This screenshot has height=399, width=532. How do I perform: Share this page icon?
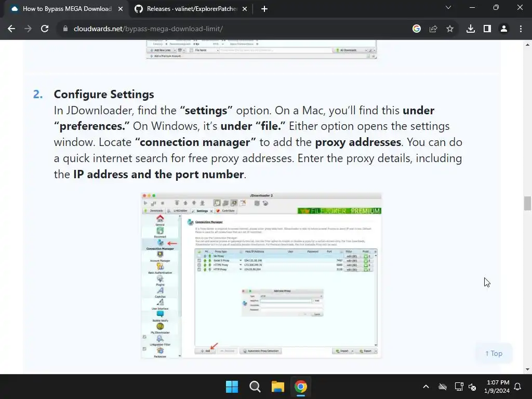click(x=433, y=29)
